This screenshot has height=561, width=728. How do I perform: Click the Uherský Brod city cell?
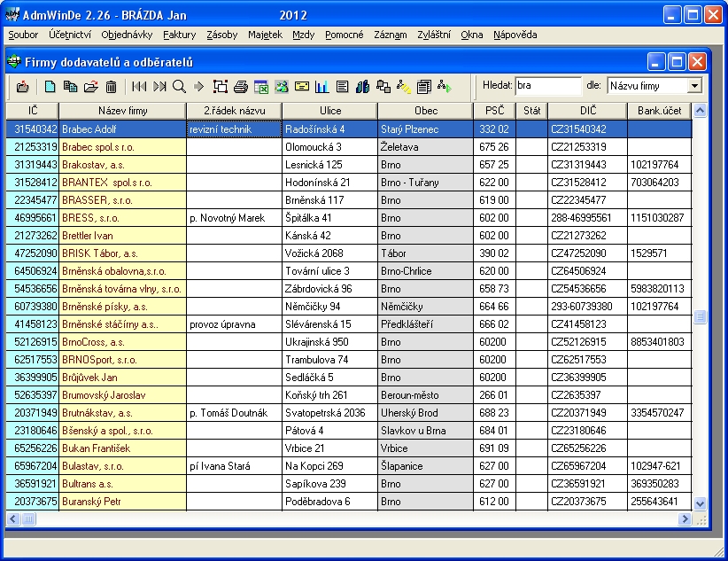[x=426, y=413]
